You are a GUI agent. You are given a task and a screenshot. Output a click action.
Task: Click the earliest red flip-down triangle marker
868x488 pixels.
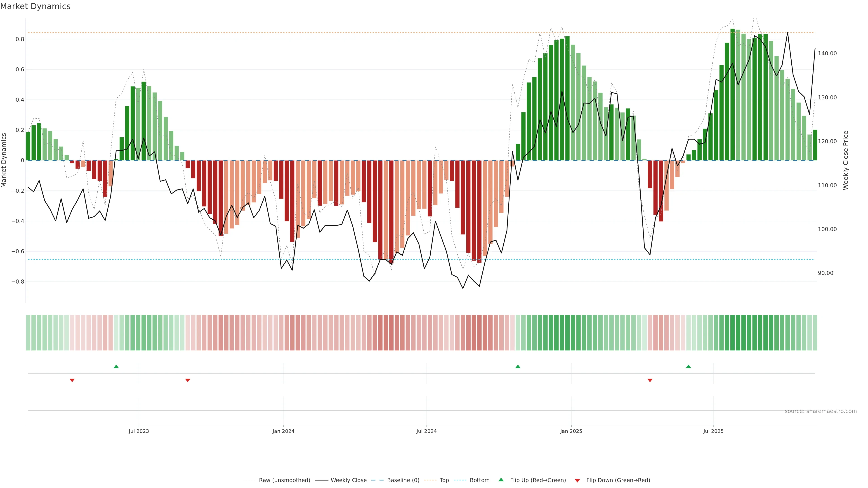[72, 380]
